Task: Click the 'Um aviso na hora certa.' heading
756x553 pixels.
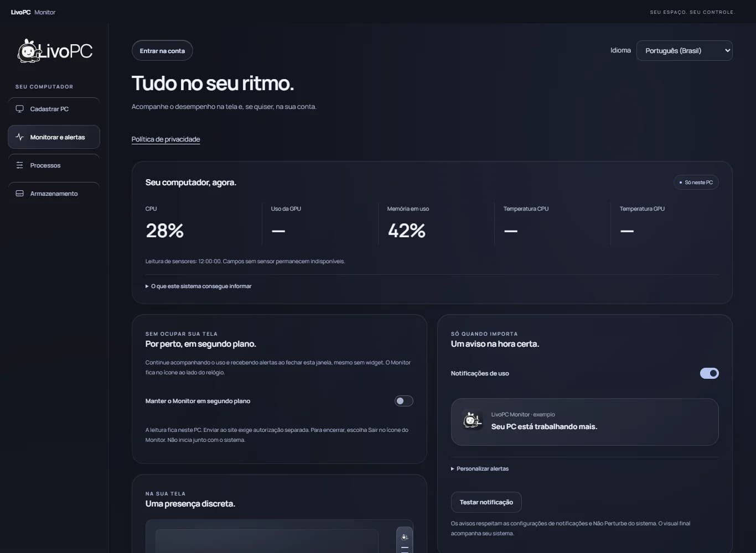Action: coord(495,344)
